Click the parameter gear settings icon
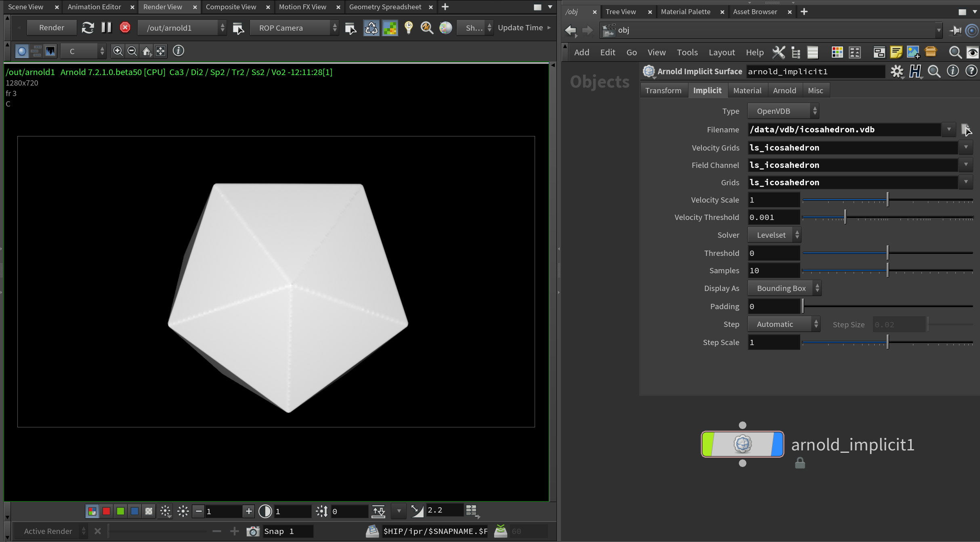The image size is (980, 542). tap(897, 71)
